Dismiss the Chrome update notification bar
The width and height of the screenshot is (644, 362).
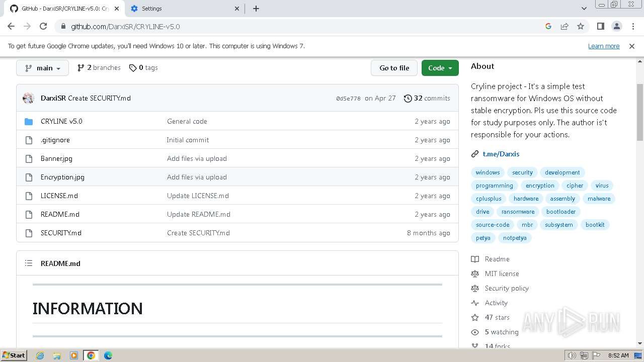click(632, 46)
